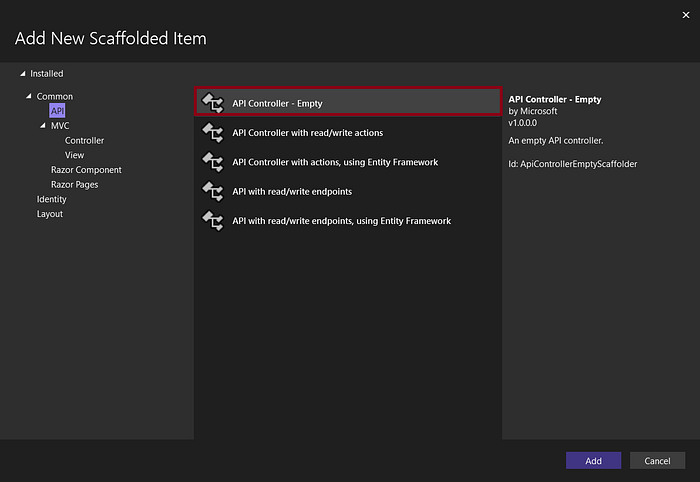Click the read/write actions controller icon
The width and height of the screenshot is (700, 482).
point(212,132)
